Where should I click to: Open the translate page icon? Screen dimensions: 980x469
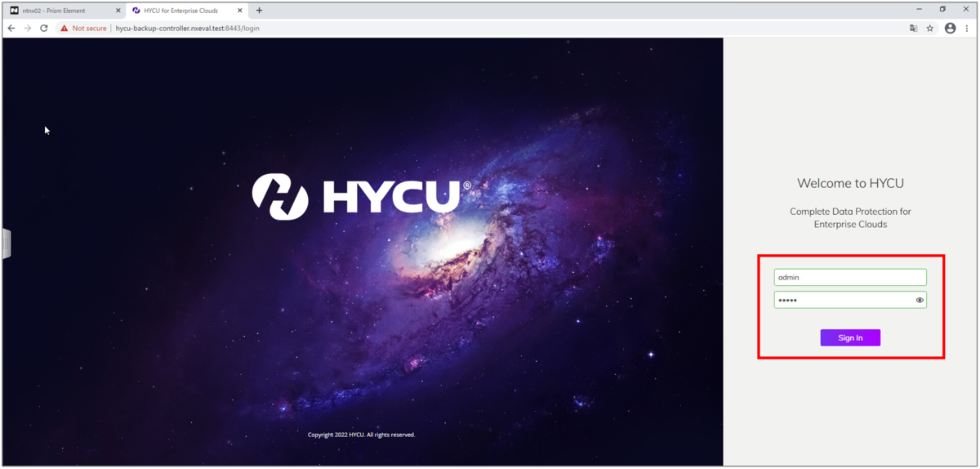pyautogui.click(x=913, y=28)
